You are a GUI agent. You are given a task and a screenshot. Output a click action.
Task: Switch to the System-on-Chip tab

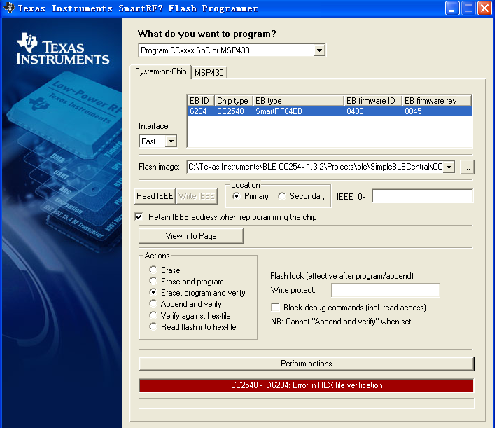pos(160,71)
